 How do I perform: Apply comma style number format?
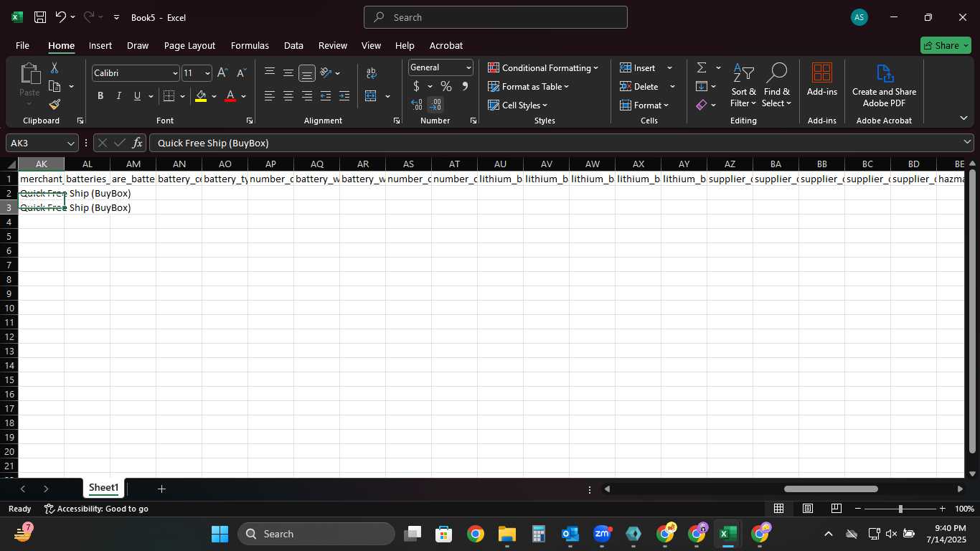coord(465,87)
